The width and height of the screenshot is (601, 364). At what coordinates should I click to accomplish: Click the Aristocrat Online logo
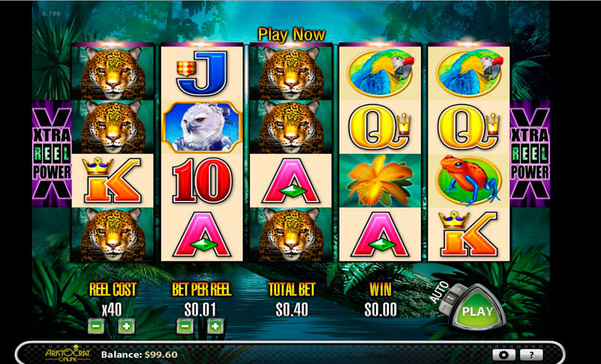[x=68, y=353]
